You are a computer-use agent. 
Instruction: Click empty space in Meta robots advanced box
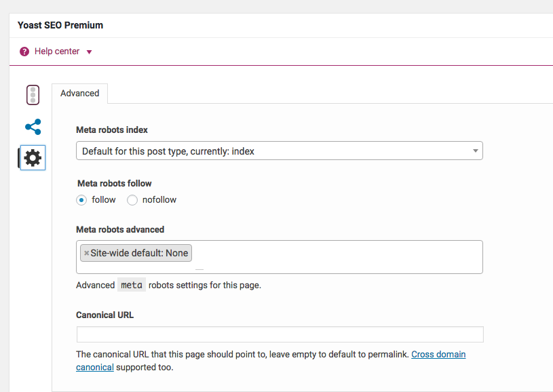tap(339, 256)
